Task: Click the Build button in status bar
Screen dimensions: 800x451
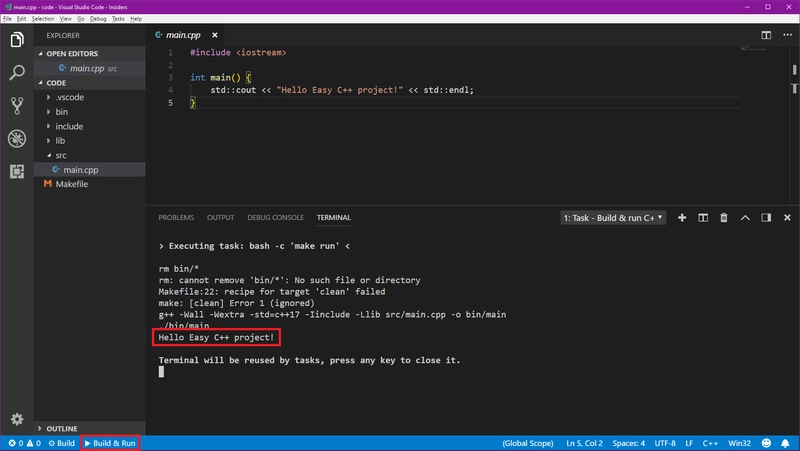Action: (60, 442)
